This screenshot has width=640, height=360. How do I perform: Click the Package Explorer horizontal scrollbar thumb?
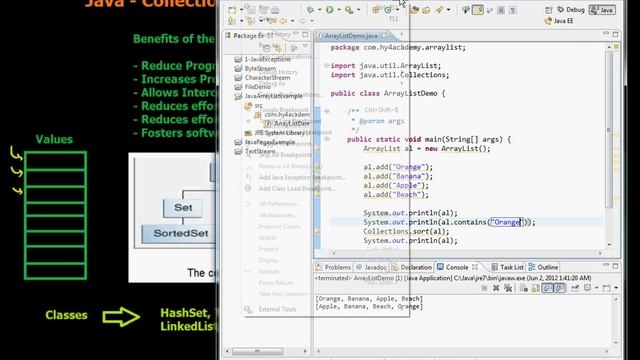pyautogui.click(x=257, y=351)
